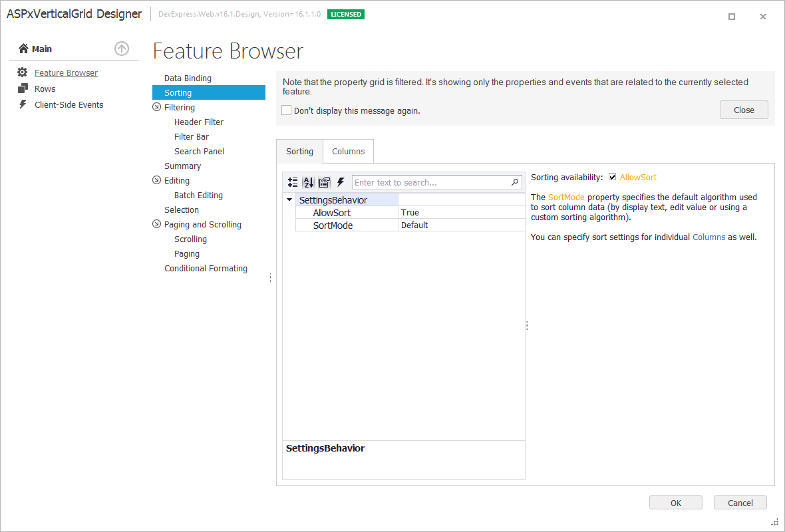The width and height of the screenshot is (785, 532).
Task: Follow the orange SortMode link
Action: tap(566, 198)
